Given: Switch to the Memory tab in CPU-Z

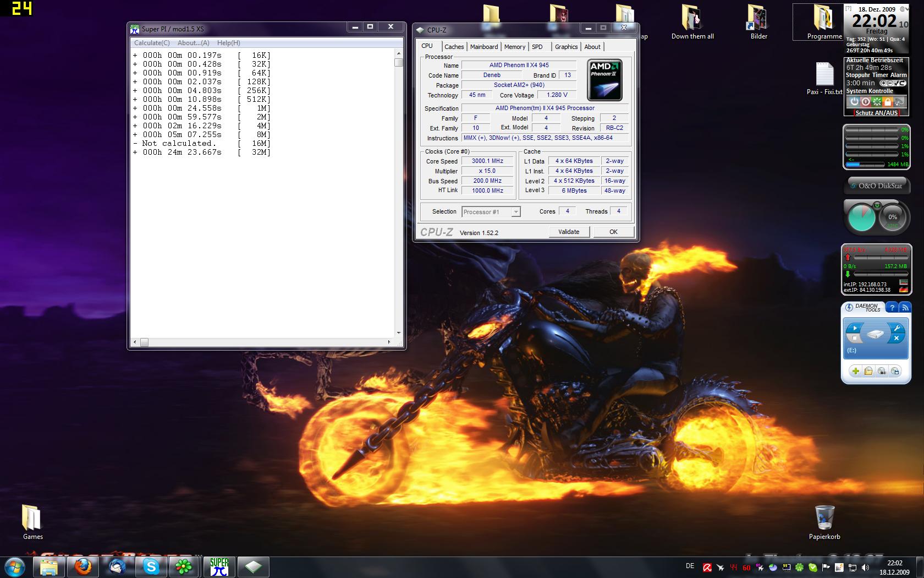Looking at the screenshot, I should pyautogui.click(x=515, y=47).
